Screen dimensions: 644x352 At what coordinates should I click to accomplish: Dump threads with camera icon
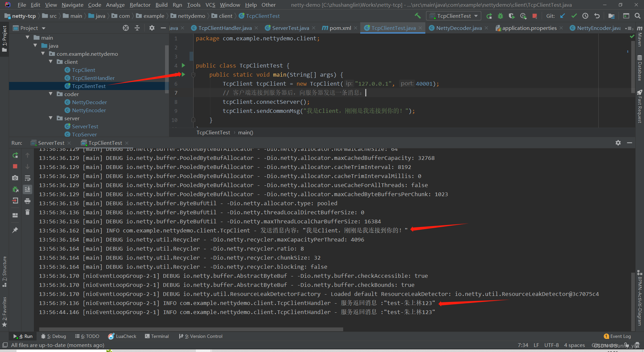[15, 178]
